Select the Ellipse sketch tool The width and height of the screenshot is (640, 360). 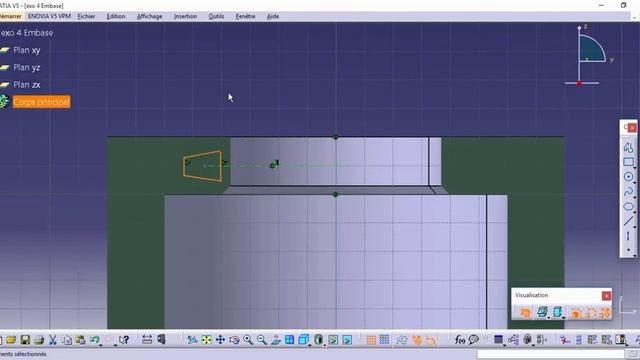[x=629, y=206]
